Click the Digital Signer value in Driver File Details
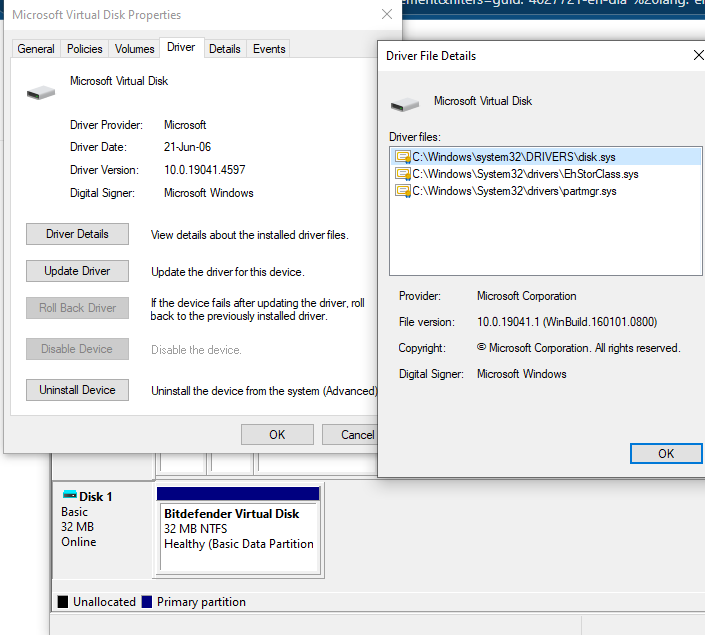Viewport: 705px width, 635px height. pyautogui.click(x=522, y=374)
